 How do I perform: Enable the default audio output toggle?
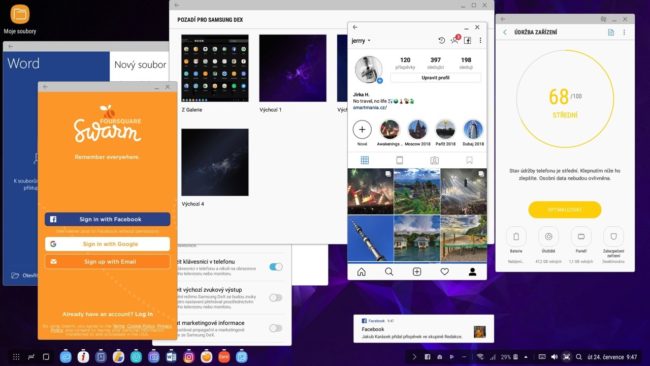click(x=276, y=297)
